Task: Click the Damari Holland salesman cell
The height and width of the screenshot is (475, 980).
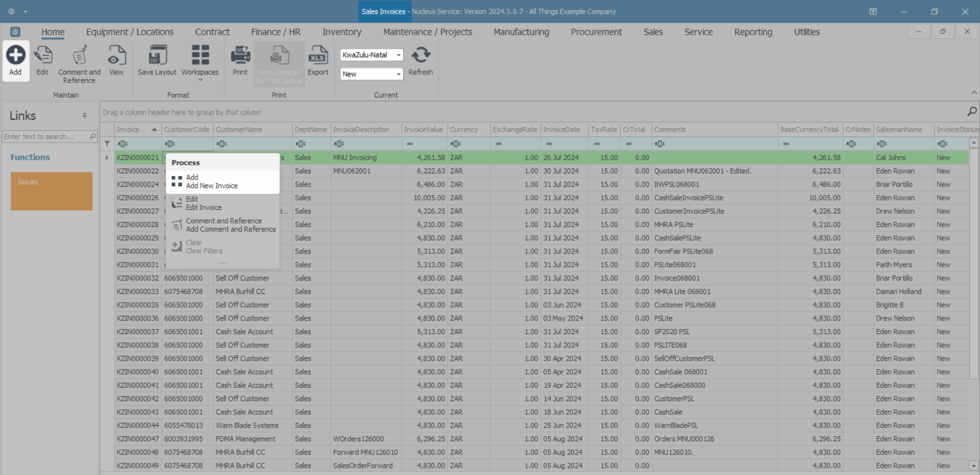Action: [904, 291]
